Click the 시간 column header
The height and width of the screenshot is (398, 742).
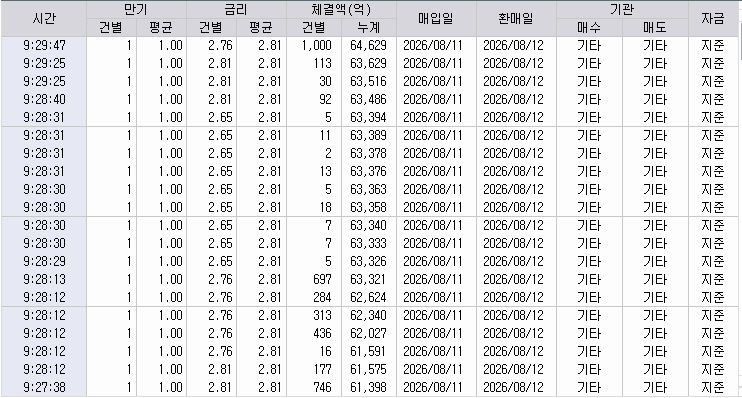click(44, 18)
